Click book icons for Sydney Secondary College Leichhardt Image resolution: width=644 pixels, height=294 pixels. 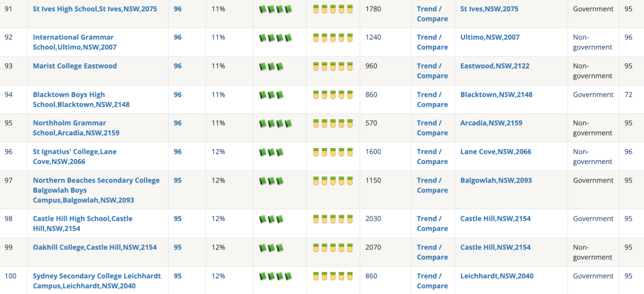point(275,276)
